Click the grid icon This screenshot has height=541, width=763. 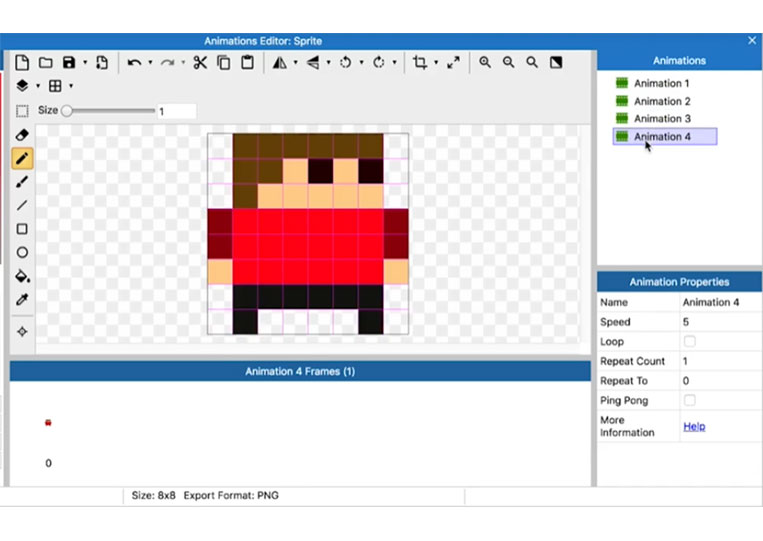(55, 86)
